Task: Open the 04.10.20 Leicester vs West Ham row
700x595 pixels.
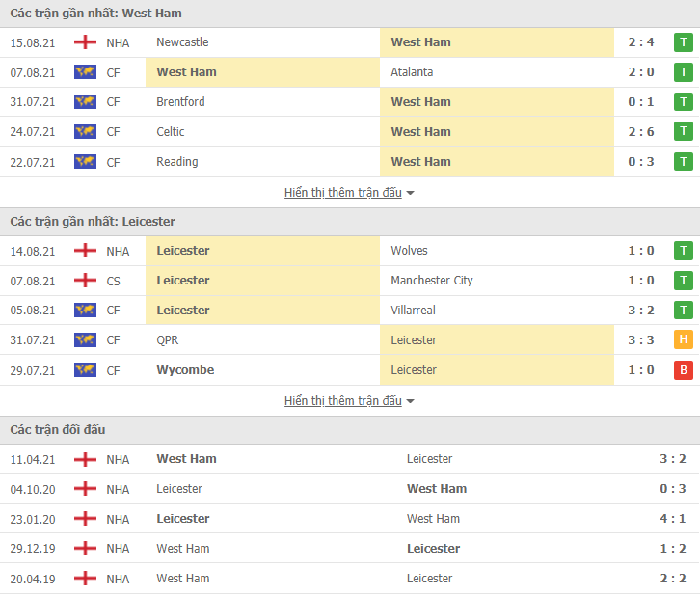Action: point(350,489)
